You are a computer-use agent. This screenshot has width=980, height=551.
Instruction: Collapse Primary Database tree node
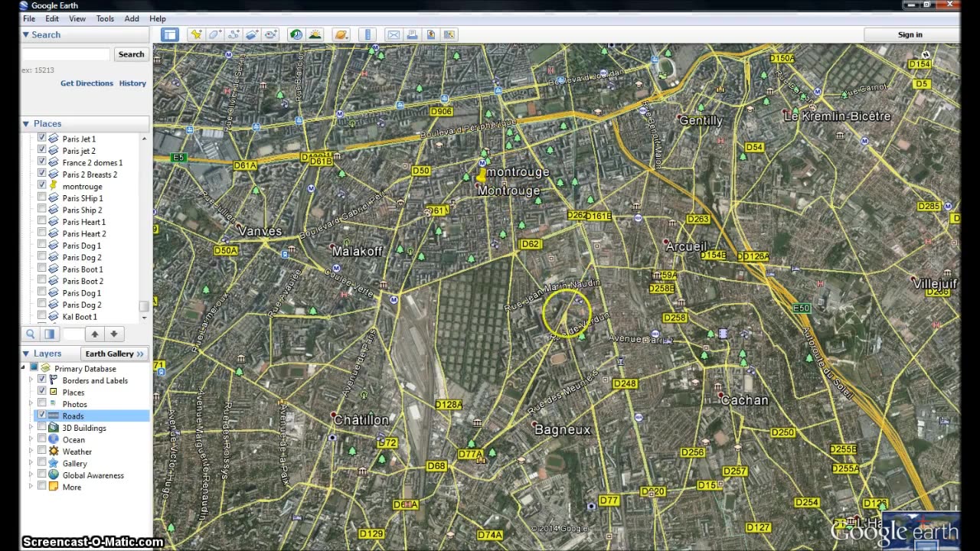tap(23, 368)
